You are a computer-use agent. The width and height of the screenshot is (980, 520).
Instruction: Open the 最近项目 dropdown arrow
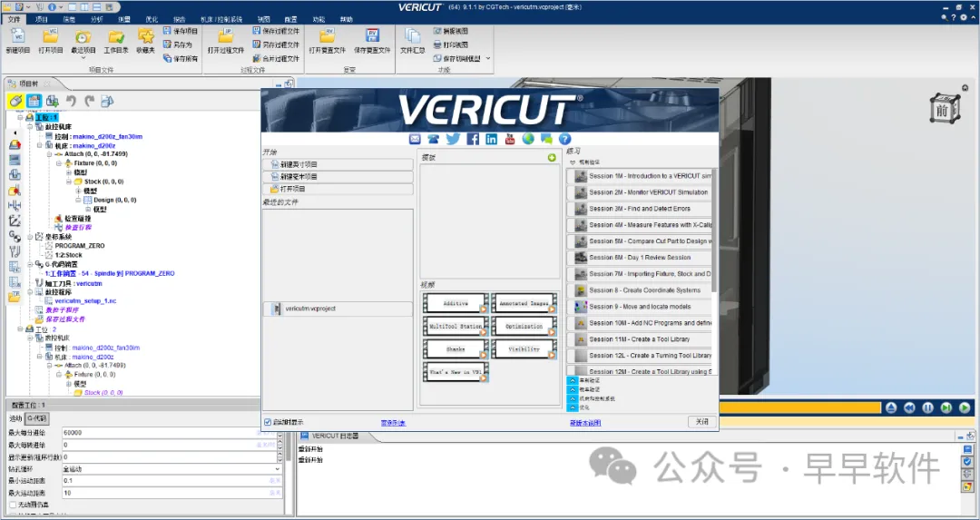pos(83,57)
